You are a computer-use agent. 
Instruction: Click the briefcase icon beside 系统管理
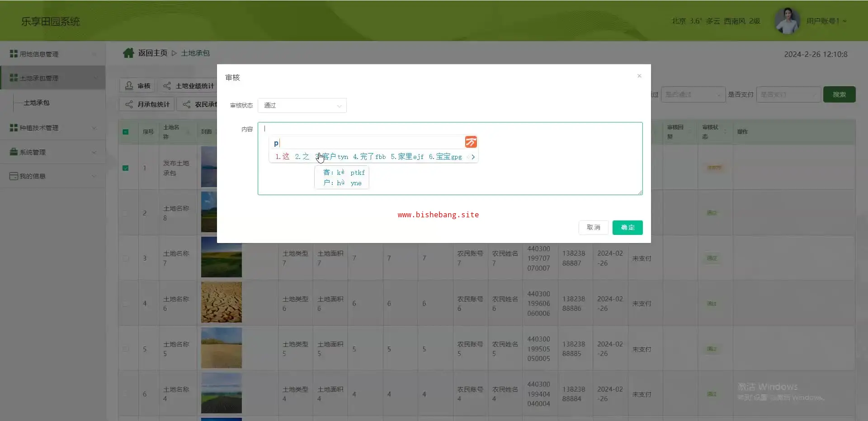[14, 152]
